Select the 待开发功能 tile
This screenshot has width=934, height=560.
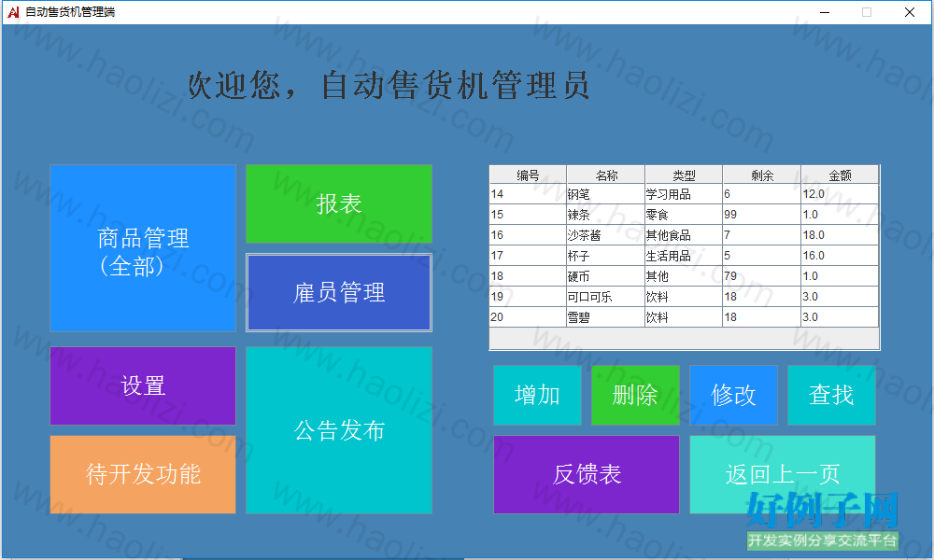pos(143,474)
